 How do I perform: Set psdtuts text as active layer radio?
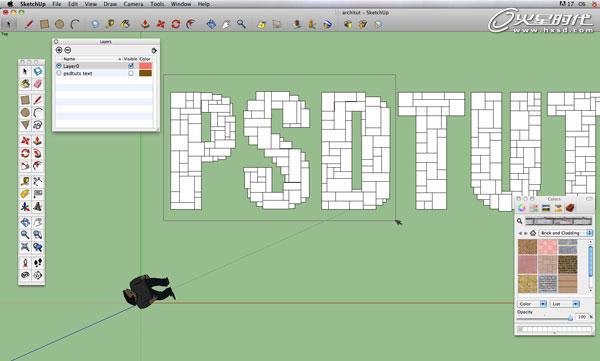click(x=59, y=73)
